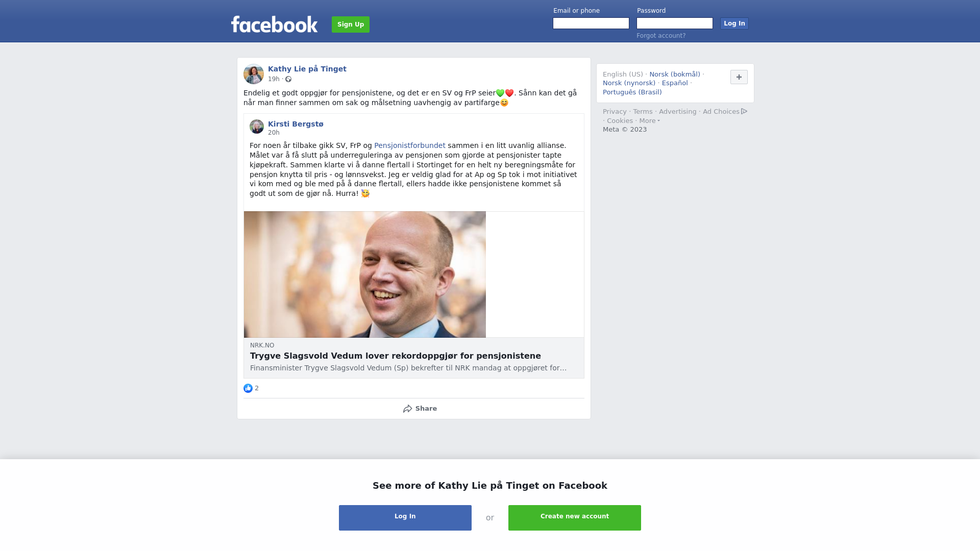980x551 pixels.
Task: Open the Forgot account? link
Action: [x=661, y=36]
